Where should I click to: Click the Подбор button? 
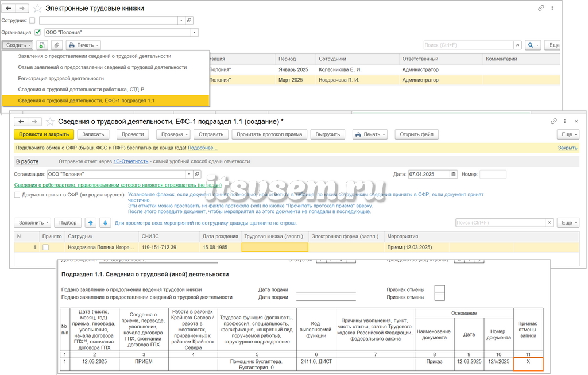[68, 223]
